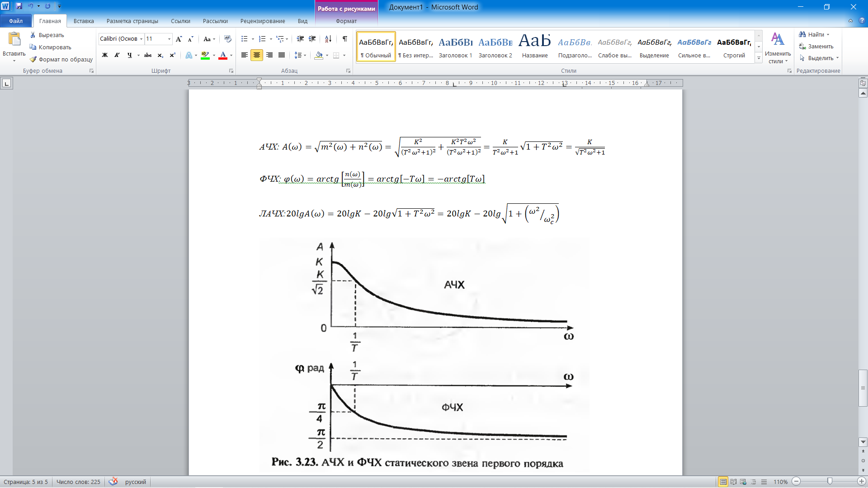Toggle Bold (Ж) formatting
Image resolution: width=868 pixels, height=488 pixels.
(105, 55)
